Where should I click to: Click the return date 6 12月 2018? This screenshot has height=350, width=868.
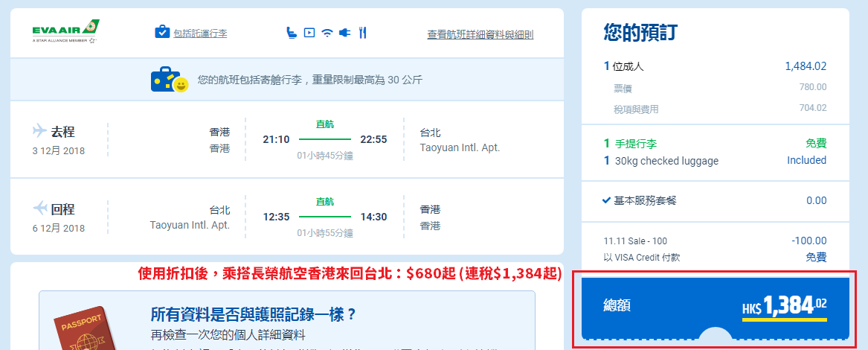click(59, 228)
